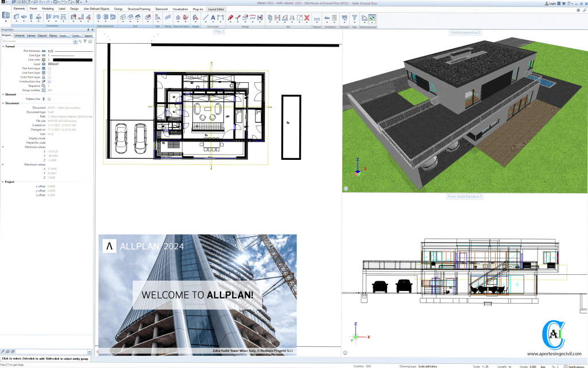Select the Filter tool icon
The image size is (588, 368).
click(x=355, y=19)
